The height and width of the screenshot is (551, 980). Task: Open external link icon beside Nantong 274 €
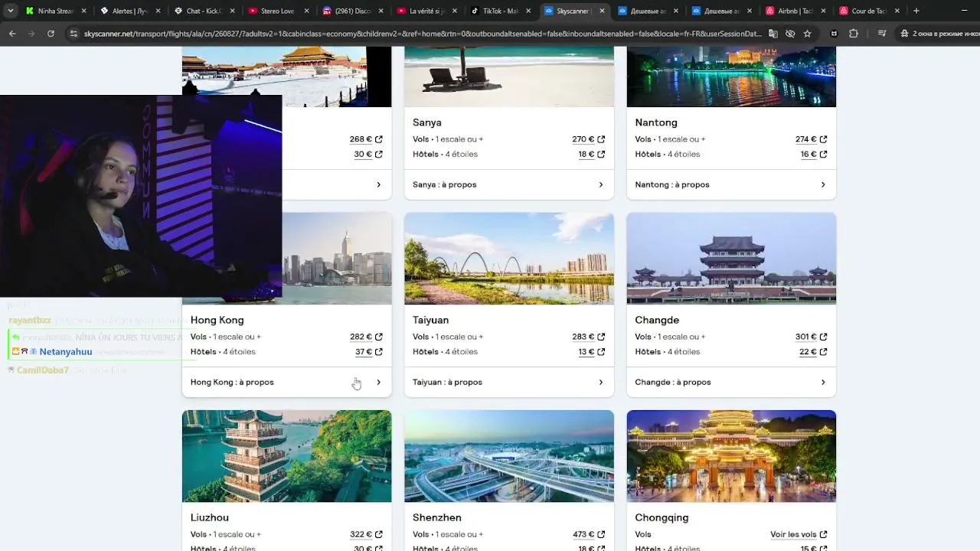[x=823, y=139]
